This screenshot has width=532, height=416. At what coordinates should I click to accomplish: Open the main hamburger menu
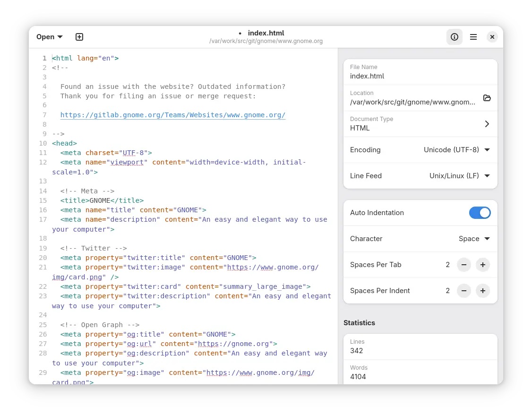pos(473,37)
